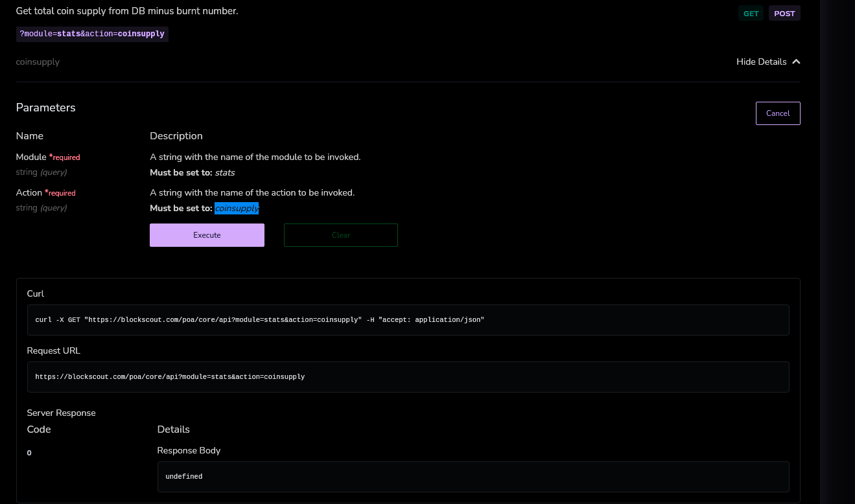Click the Parameters section heading
The image size is (855, 504).
[45, 108]
